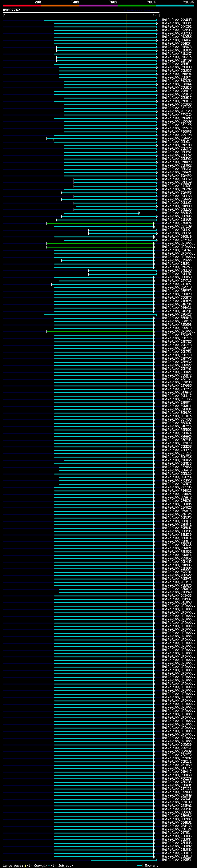Click the cyan ~100% identity legend segment
197x868 pixels.
click(x=175, y=6)
